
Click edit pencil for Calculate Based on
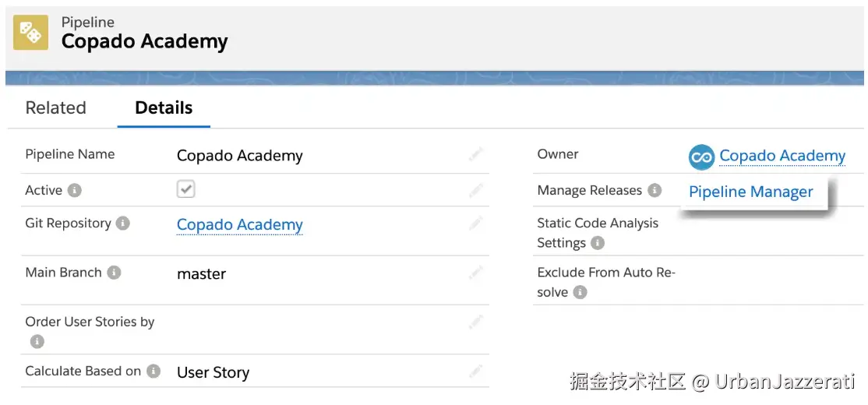click(476, 372)
